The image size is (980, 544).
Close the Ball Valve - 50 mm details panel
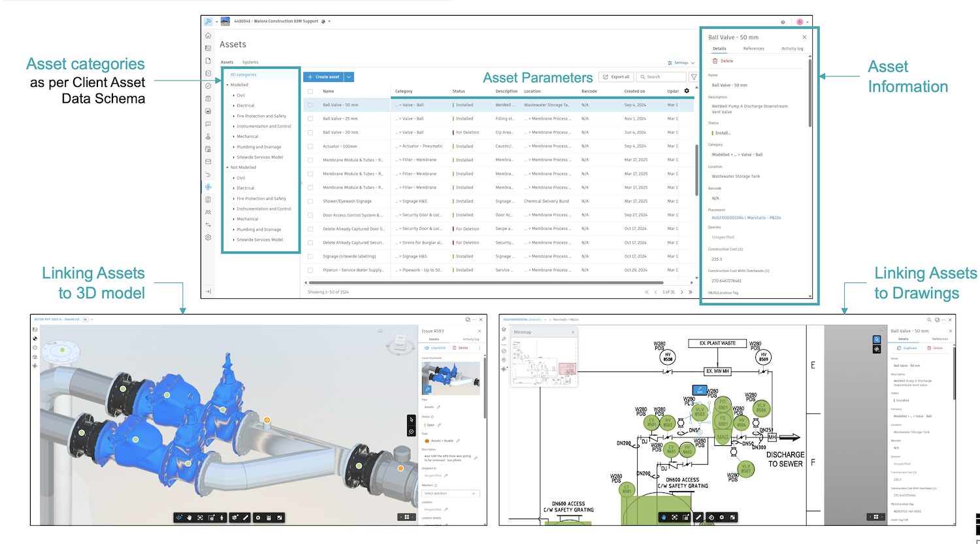(804, 37)
